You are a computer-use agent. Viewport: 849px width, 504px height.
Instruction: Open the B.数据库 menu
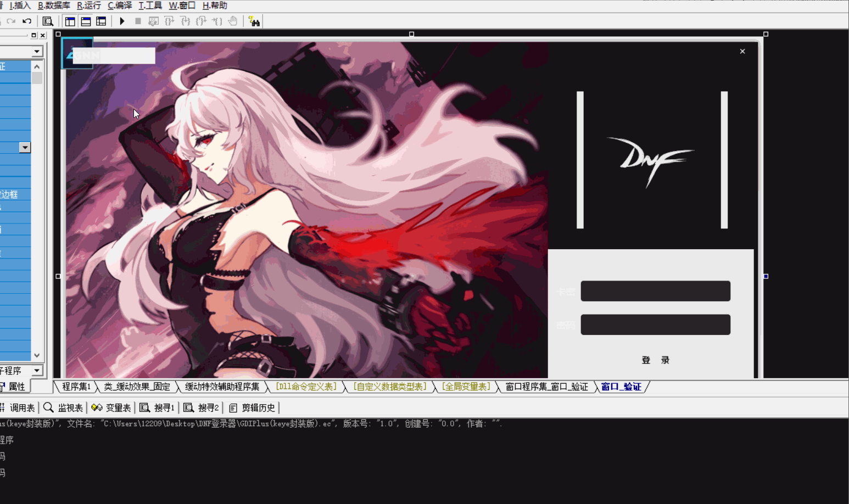pyautogui.click(x=54, y=5)
